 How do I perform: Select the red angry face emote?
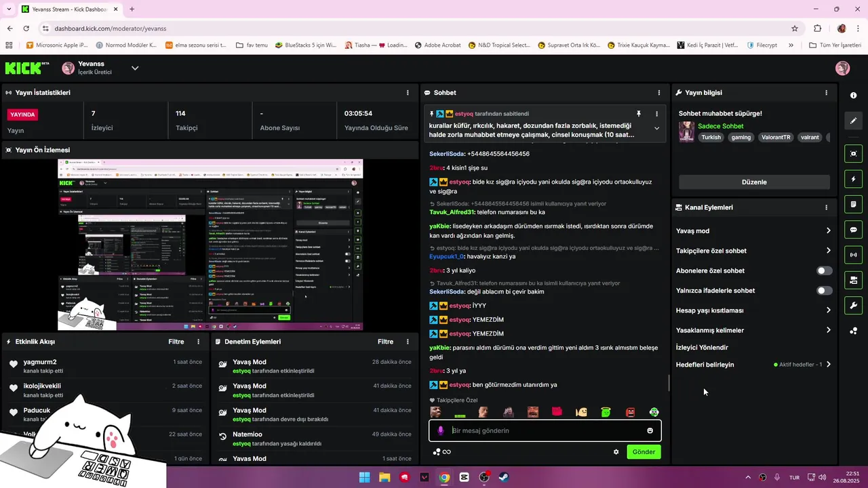630,412
